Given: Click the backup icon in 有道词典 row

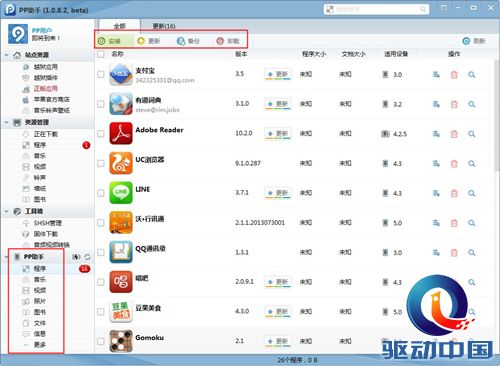Looking at the screenshot, I should click(x=436, y=104).
